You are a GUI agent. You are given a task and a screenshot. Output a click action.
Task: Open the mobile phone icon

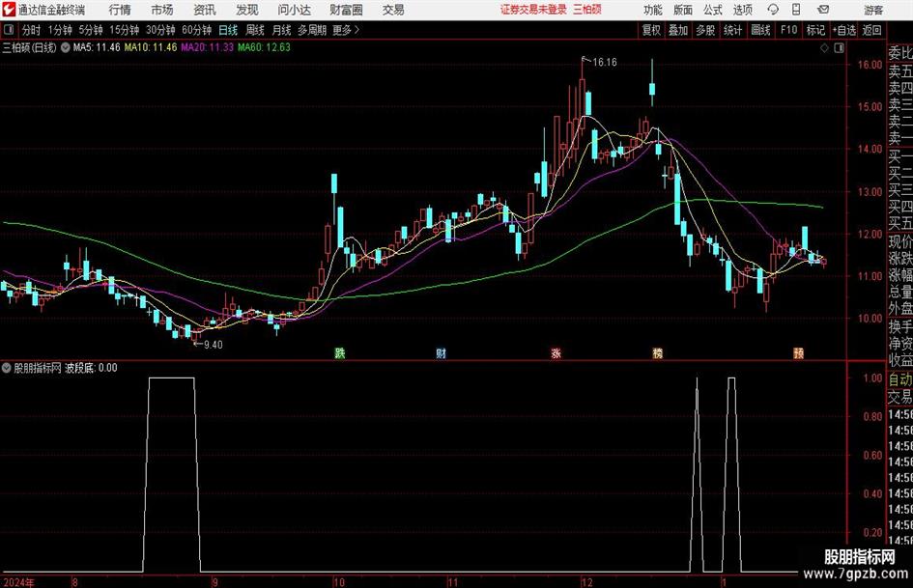pos(796,10)
